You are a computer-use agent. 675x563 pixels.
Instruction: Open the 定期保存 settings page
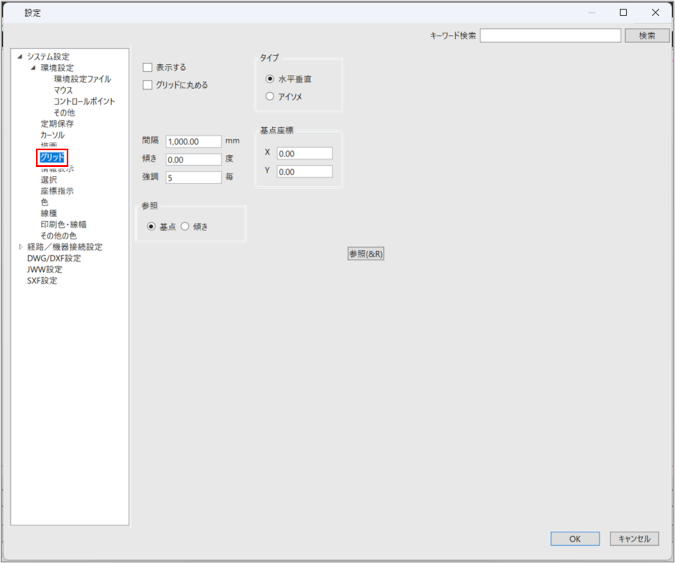57,124
